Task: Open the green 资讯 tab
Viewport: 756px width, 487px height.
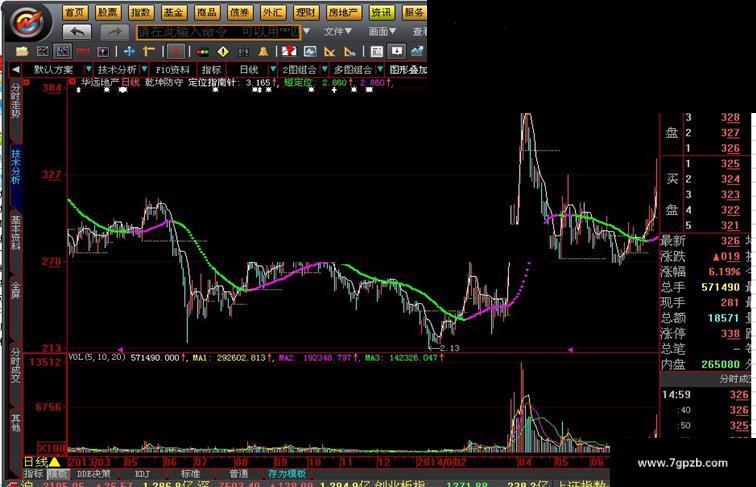Action: [x=381, y=12]
